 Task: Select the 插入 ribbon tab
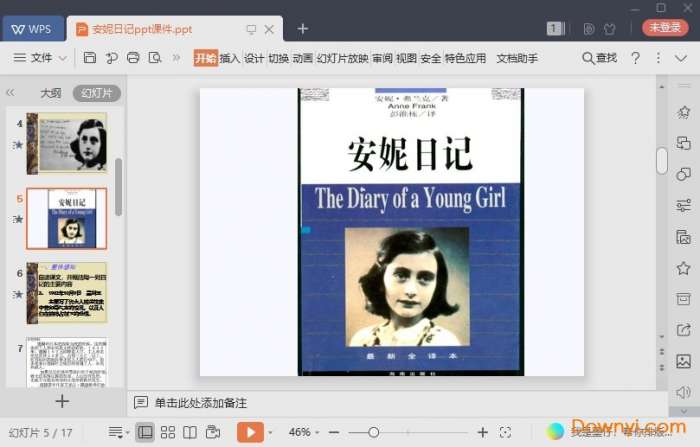[x=230, y=58]
